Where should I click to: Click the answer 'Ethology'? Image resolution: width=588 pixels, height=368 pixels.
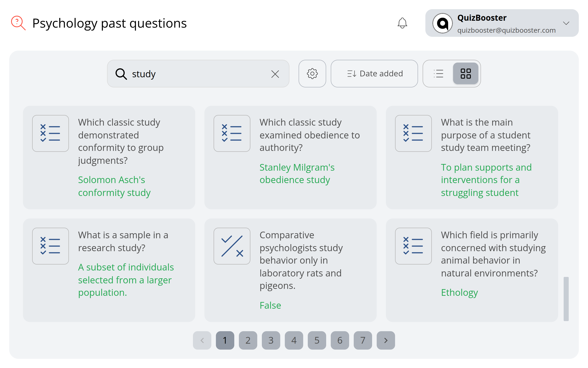(459, 292)
